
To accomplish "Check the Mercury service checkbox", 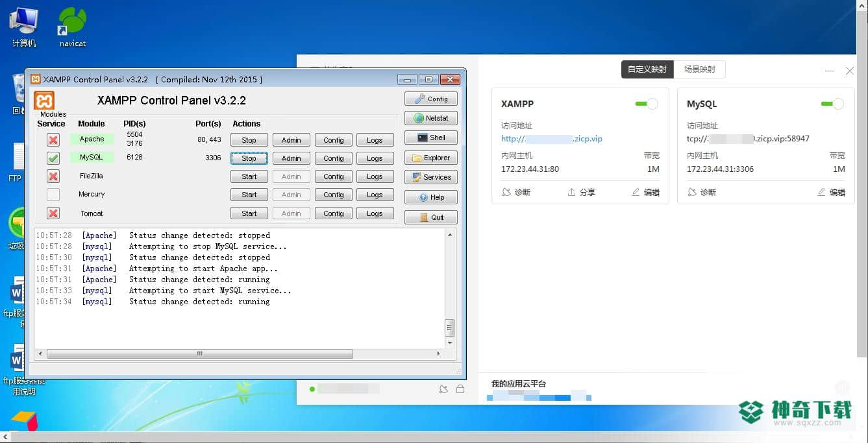I will pyautogui.click(x=53, y=195).
